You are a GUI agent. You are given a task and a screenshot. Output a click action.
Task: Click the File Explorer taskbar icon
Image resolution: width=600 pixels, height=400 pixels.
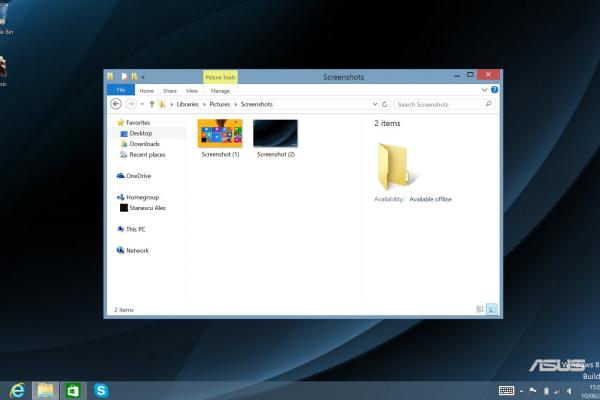tap(45, 391)
